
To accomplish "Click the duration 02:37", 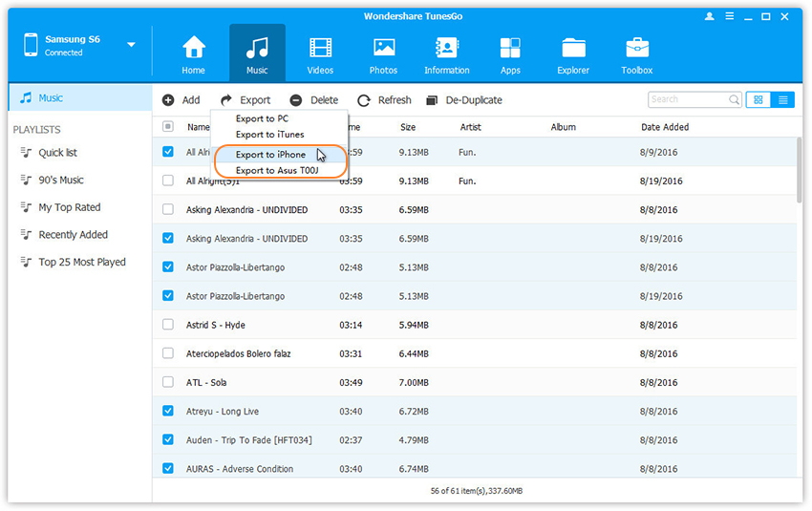I will [351, 440].
